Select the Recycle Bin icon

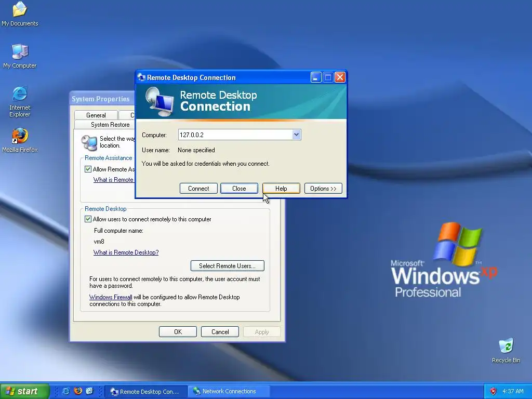click(x=506, y=351)
